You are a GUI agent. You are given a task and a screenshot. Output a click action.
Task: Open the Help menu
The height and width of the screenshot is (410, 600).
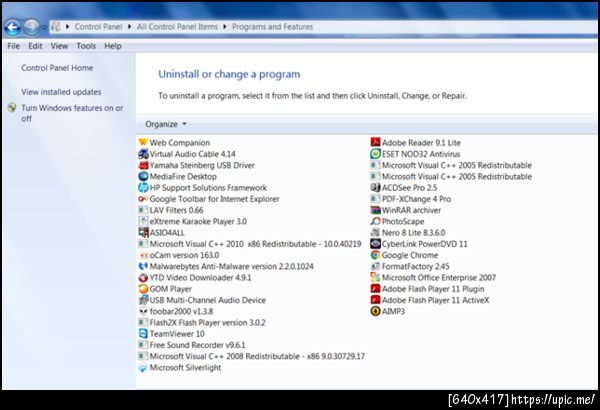(113, 46)
